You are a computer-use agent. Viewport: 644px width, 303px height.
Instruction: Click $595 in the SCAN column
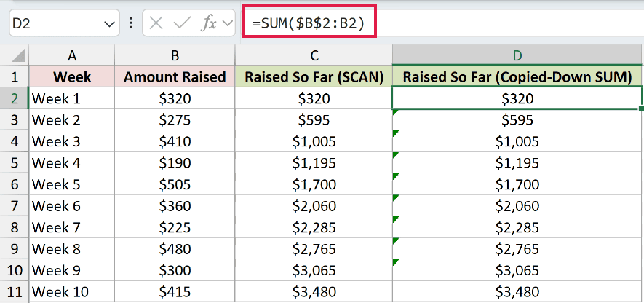[314, 119]
